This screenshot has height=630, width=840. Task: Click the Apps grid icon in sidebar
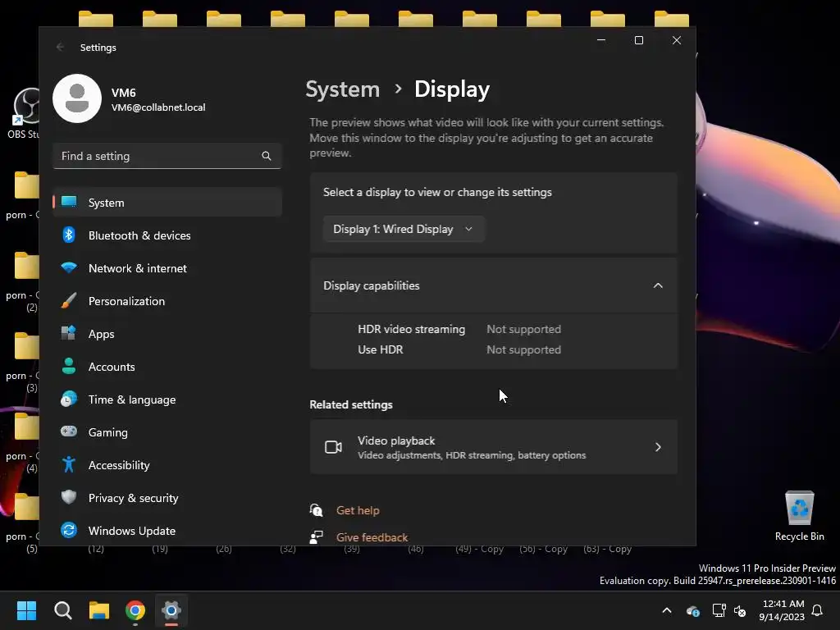point(69,333)
